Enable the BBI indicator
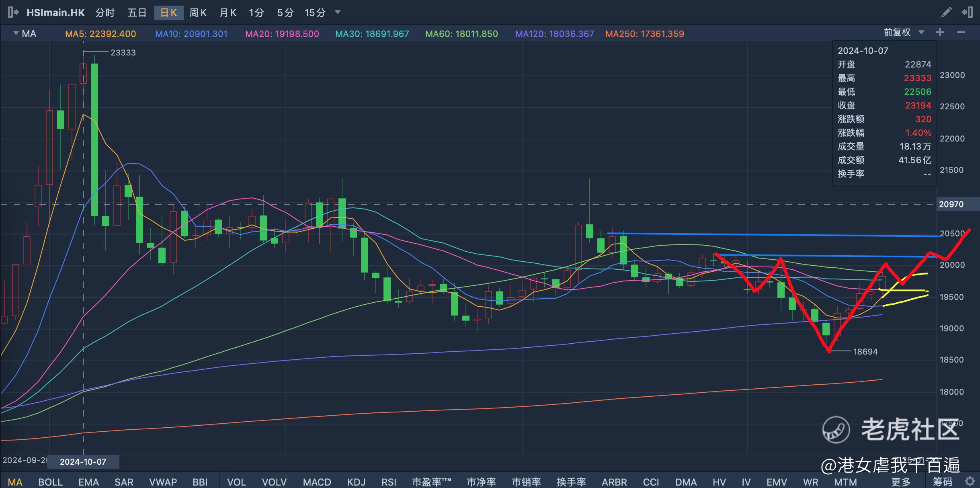The image size is (980, 488). [200, 482]
